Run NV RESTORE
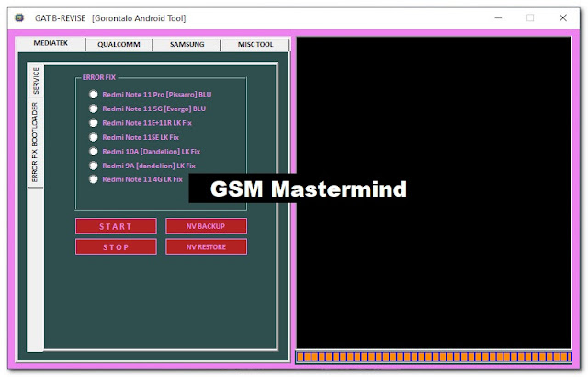The image size is (588, 377). pyautogui.click(x=206, y=246)
